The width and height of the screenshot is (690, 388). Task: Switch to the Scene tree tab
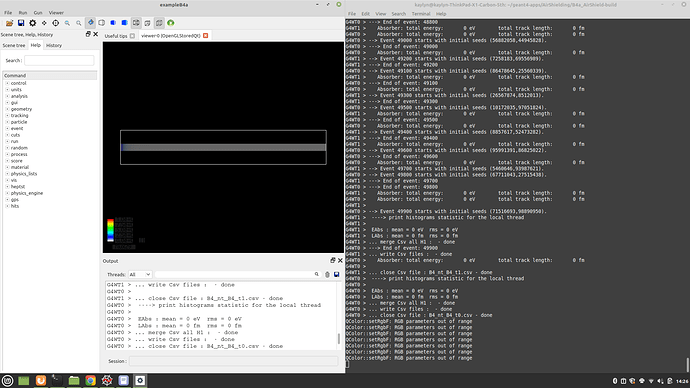[x=14, y=45]
